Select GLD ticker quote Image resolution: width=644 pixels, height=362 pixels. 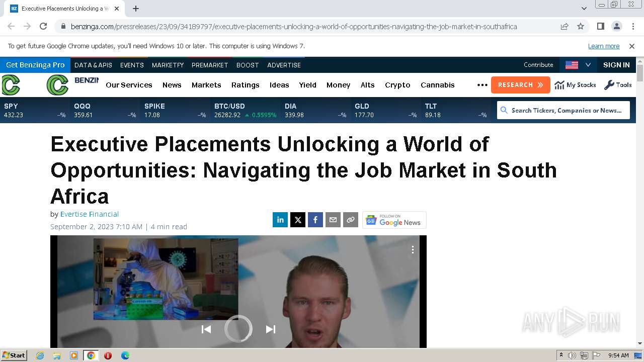(x=386, y=110)
